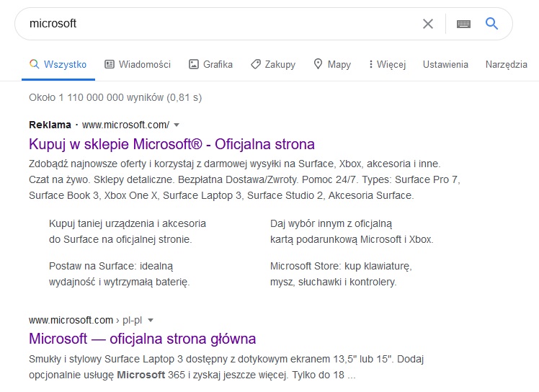
Task: Click the blue magnifier search button
Action: click(491, 23)
